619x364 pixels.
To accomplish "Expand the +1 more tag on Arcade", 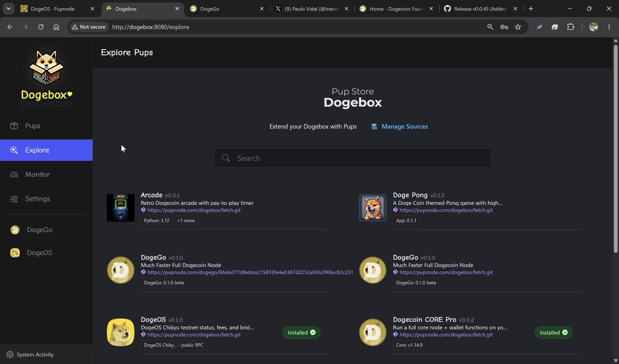I will [x=186, y=221].
